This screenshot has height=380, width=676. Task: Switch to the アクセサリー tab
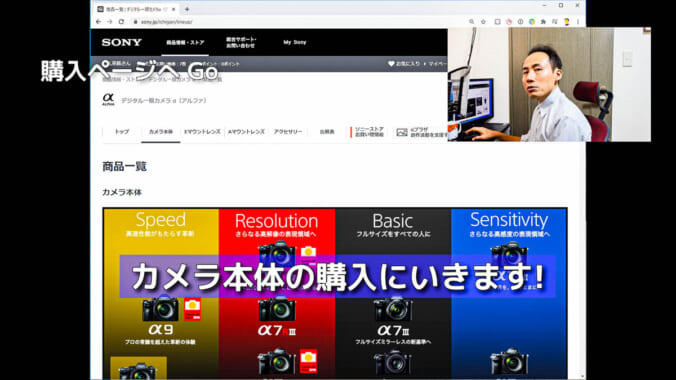[x=288, y=132]
